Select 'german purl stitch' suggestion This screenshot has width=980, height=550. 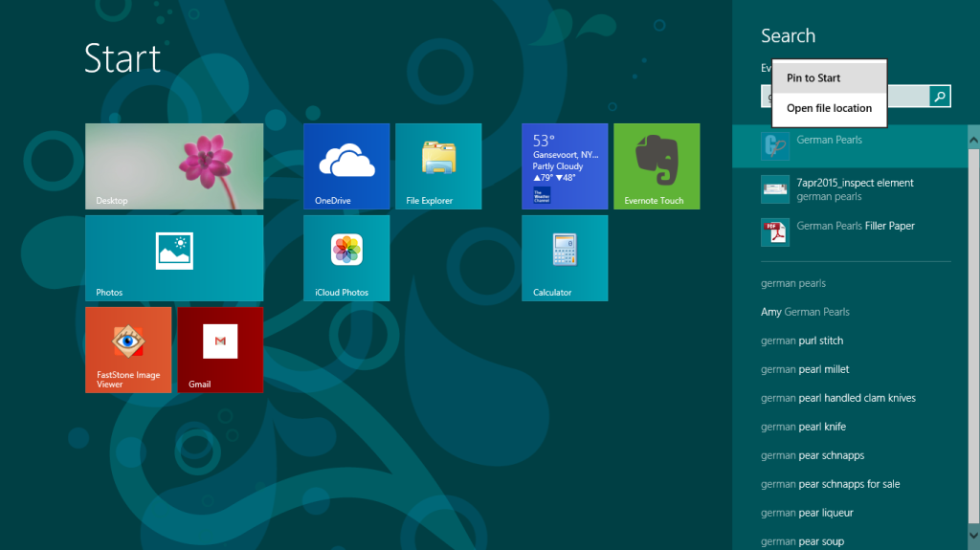point(802,341)
